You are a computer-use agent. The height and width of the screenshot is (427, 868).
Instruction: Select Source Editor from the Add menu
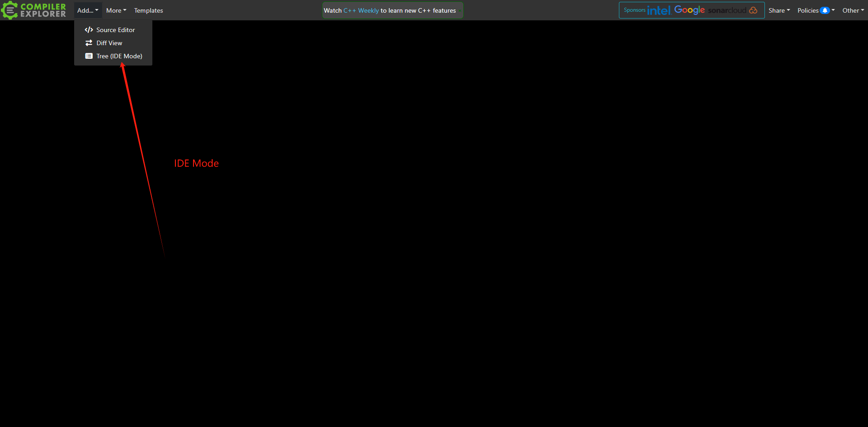click(x=115, y=30)
